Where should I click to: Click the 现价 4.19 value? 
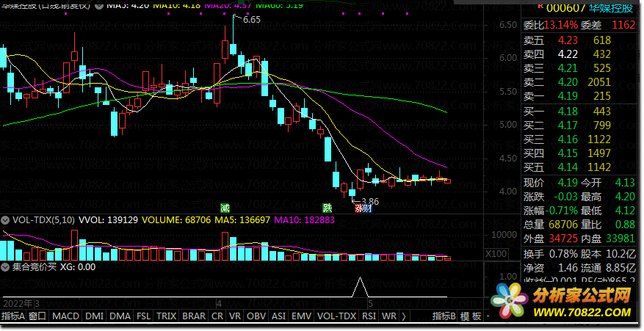tap(568, 183)
